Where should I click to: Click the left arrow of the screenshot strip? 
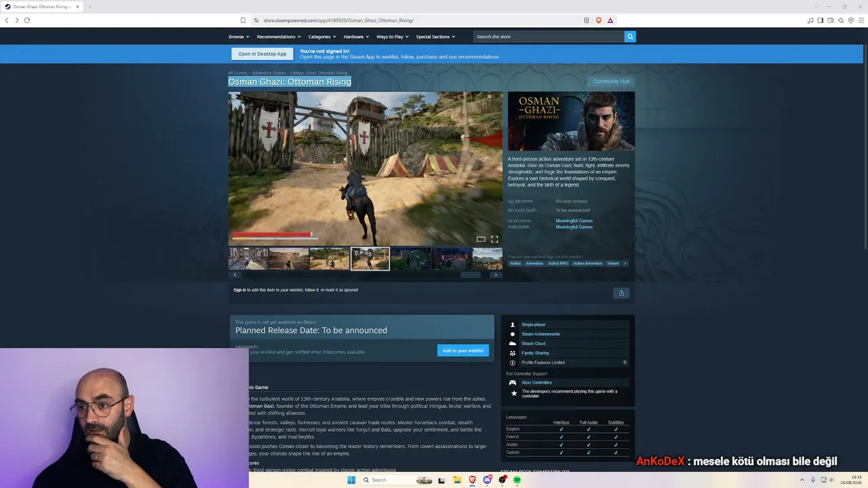(235, 274)
